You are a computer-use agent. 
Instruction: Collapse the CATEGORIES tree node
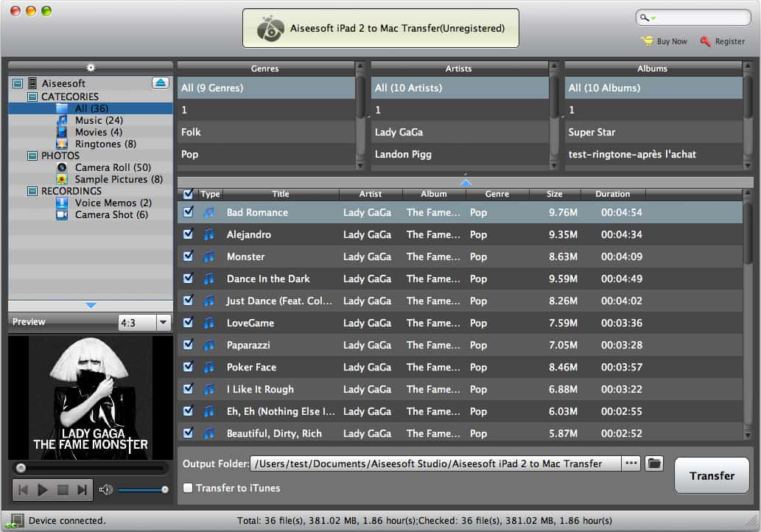[32, 97]
